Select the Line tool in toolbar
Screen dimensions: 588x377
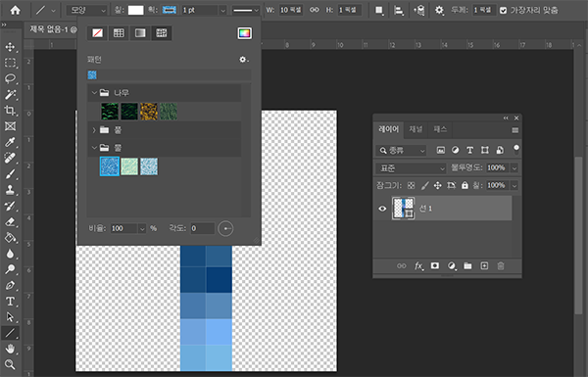(x=10, y=333)
